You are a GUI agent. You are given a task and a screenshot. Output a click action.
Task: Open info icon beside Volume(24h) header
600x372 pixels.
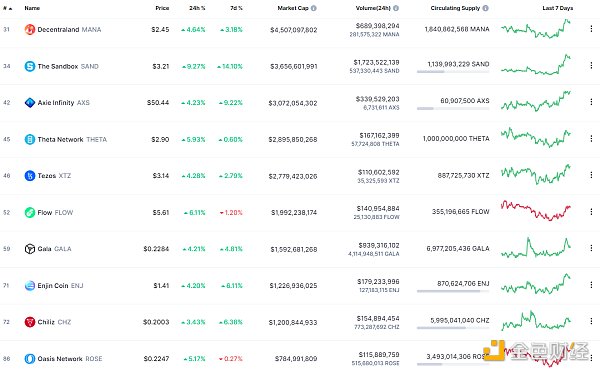tap(396, 8)
